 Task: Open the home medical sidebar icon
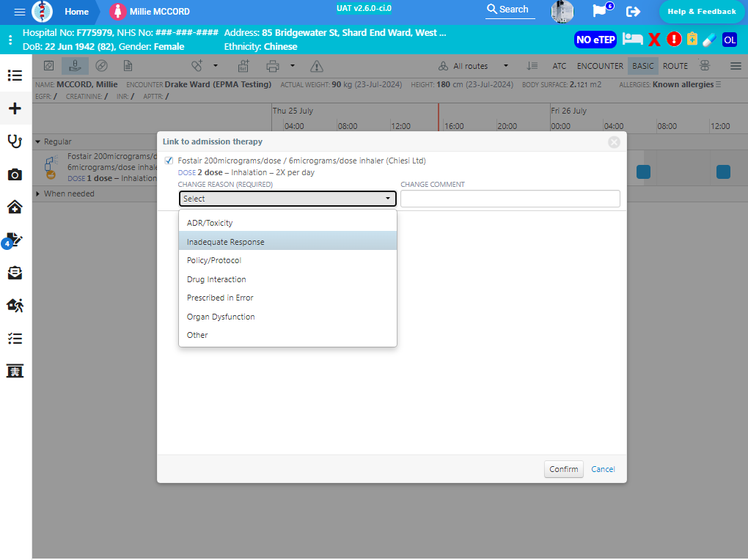tap(15, 207)
